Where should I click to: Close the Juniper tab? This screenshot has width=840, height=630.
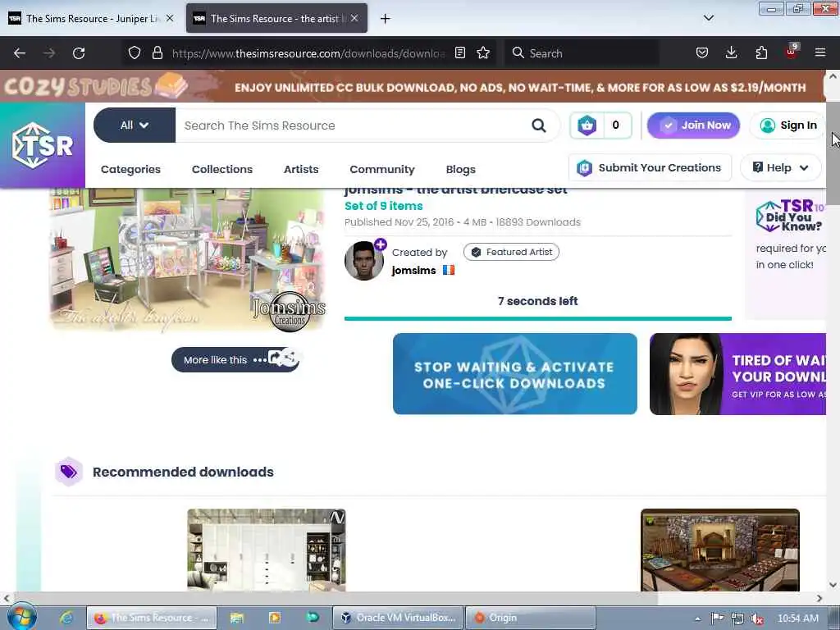pyautogui.click(x=170, y=18)
